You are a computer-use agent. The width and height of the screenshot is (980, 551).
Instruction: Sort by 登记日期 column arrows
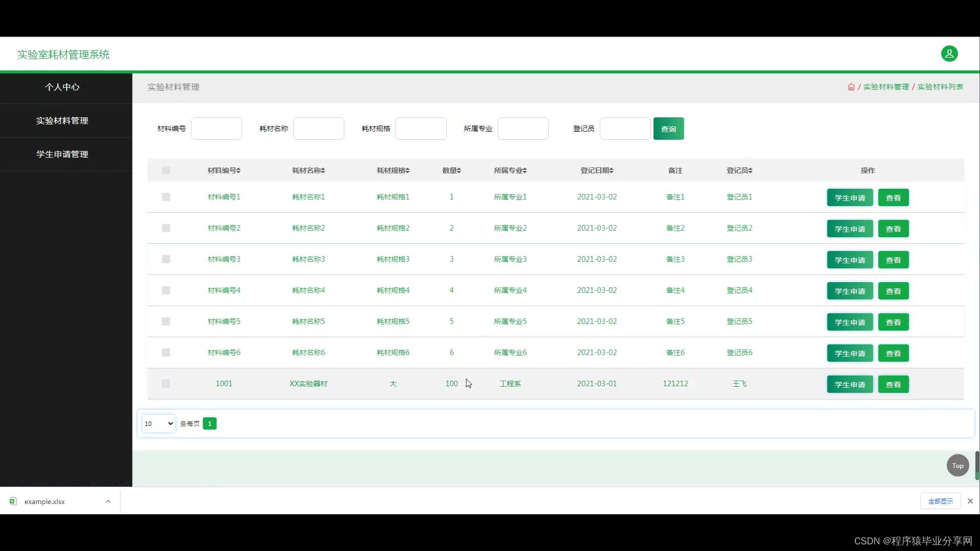coord(611,170)
